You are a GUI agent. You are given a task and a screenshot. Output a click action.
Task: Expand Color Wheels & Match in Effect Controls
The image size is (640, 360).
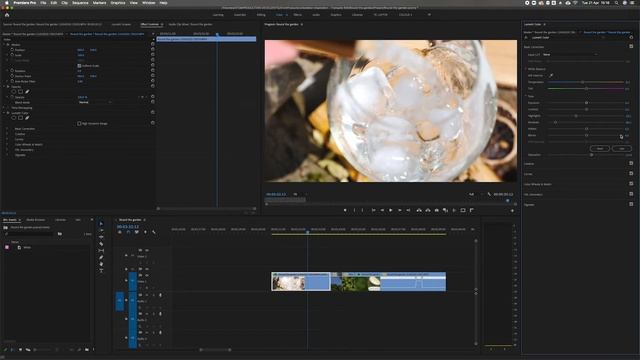point(7,144)
